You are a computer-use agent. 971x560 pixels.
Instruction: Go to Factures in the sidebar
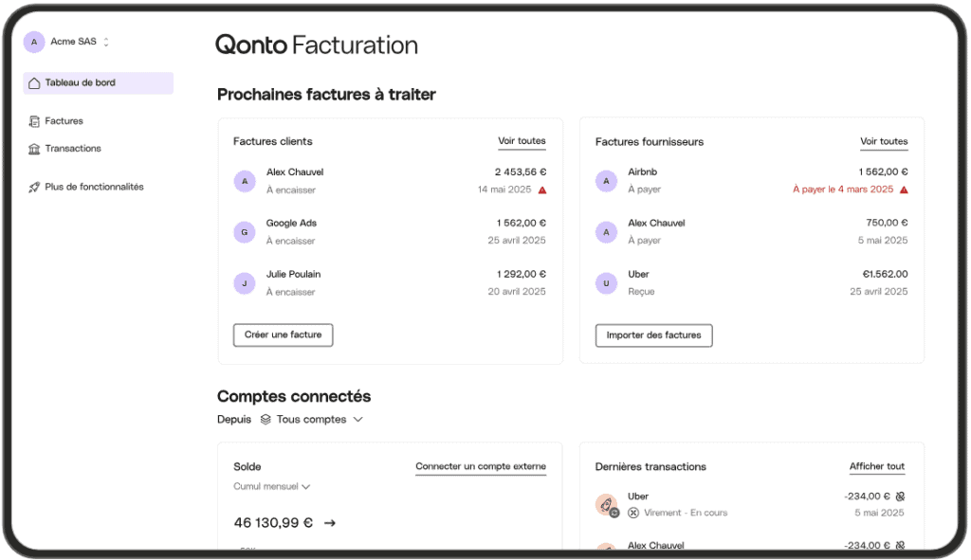pos(64,121)
